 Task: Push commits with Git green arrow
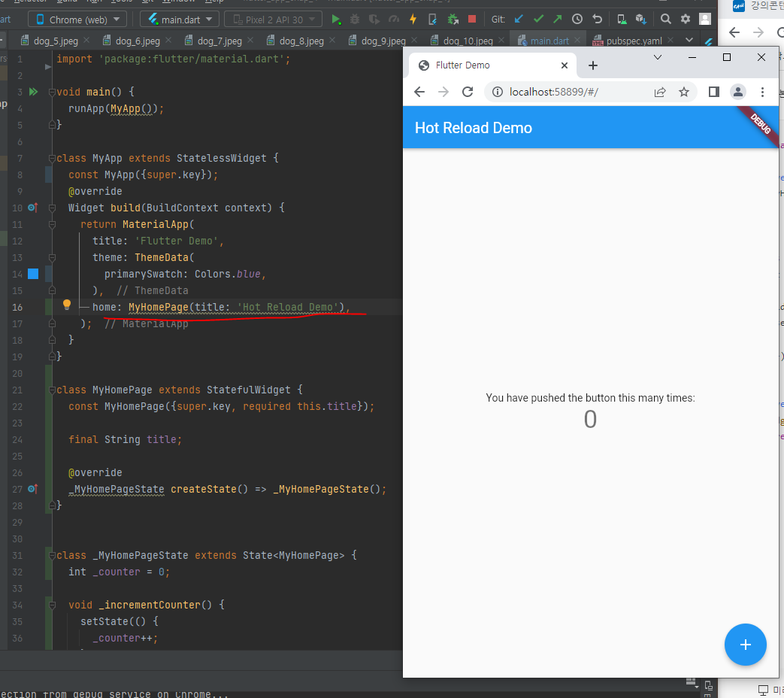(558, 19)
